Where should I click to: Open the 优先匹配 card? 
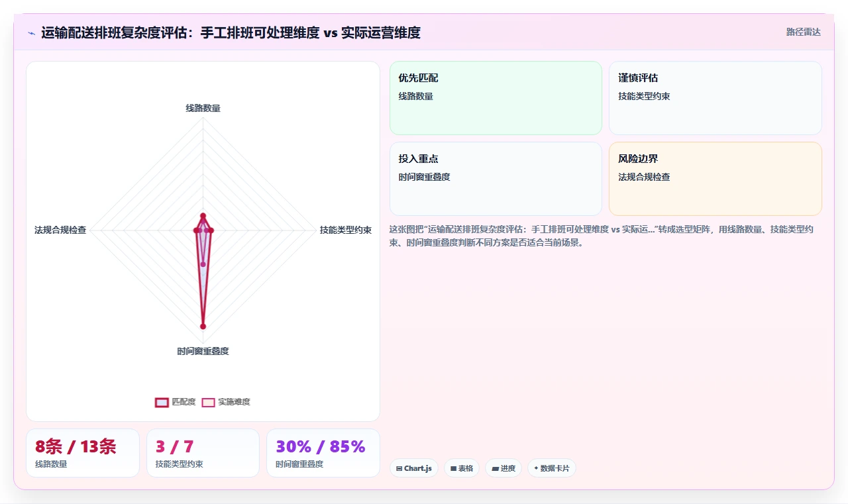coord(496,98)
